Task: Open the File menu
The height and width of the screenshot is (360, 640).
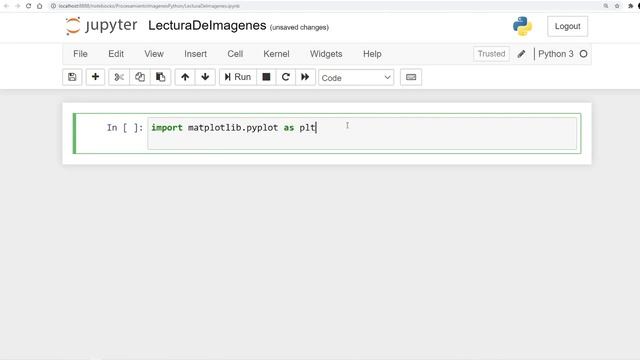Action: coord(80,54)
